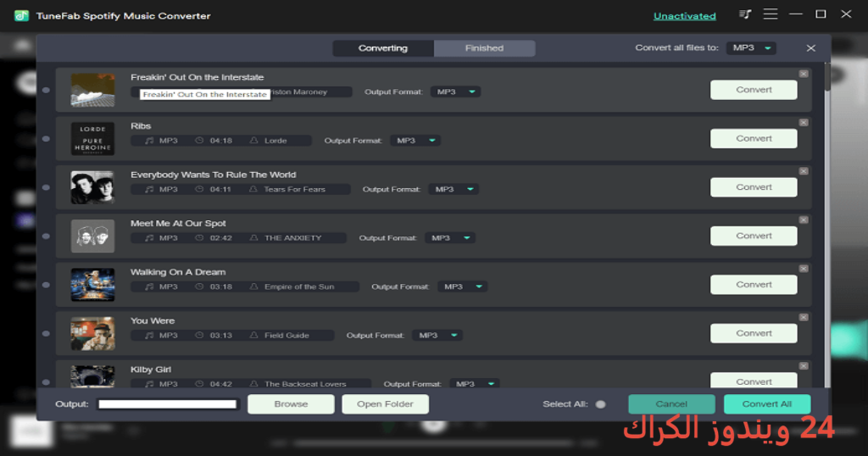Remove Everybody Wants To Rule The World track

click(x=804, y=171)
